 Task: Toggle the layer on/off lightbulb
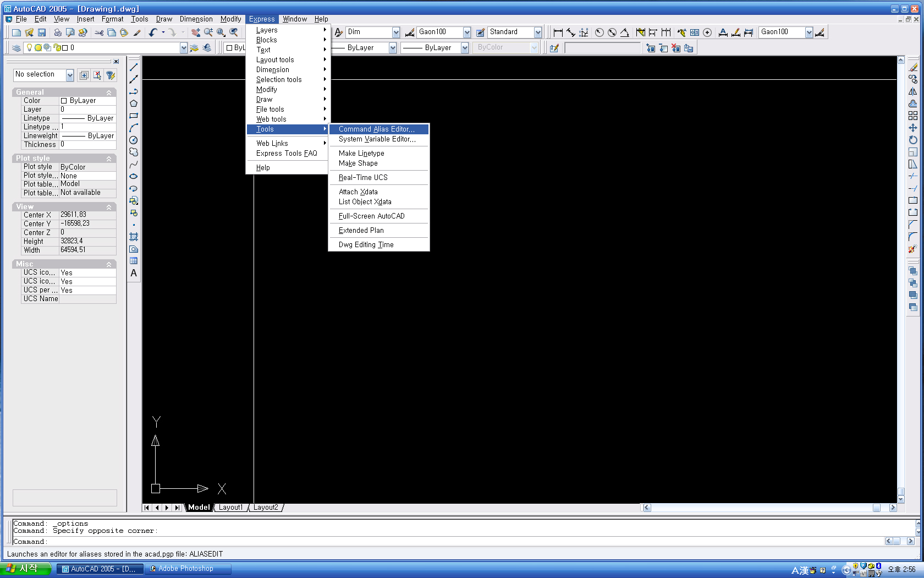[30, 48]
